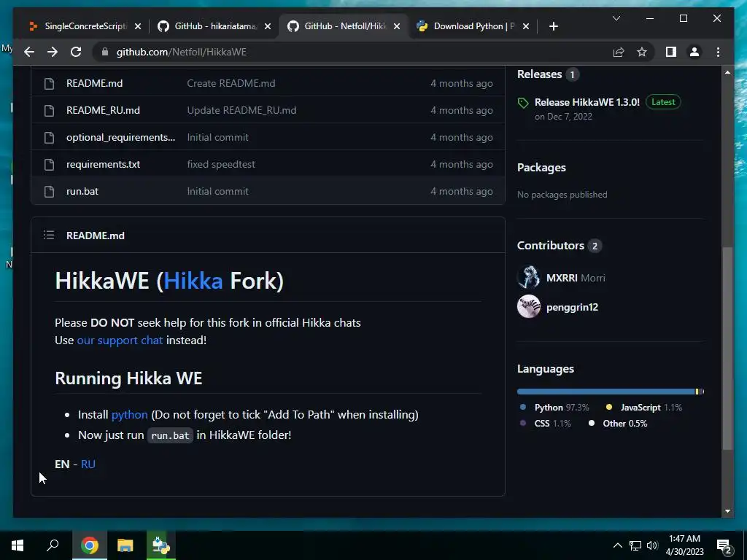This screenshot has height=560, width=747.
Task: Select the GitHub Netfoll/Hikka tab
Action: (343, 26)
